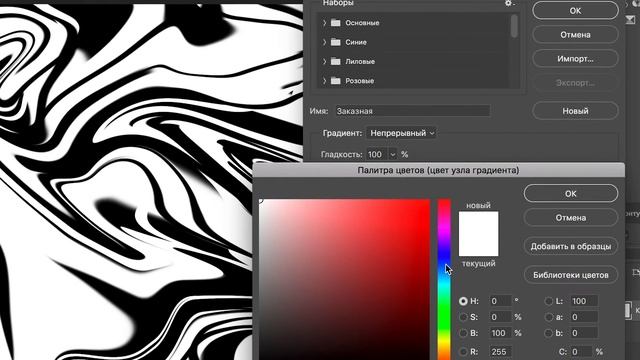Viewport: 640px width, 360px height.
Task: Click the Синие folder label
Action: click(356, 42)
